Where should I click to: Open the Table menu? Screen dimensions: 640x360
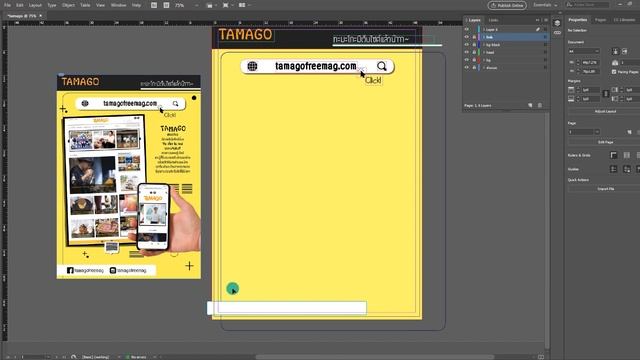(x=85, y=5)
